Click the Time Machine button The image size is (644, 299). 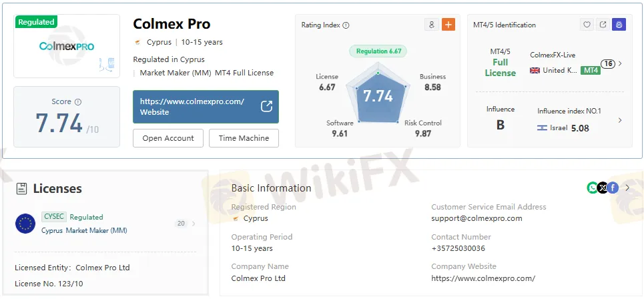coord(244,138)
